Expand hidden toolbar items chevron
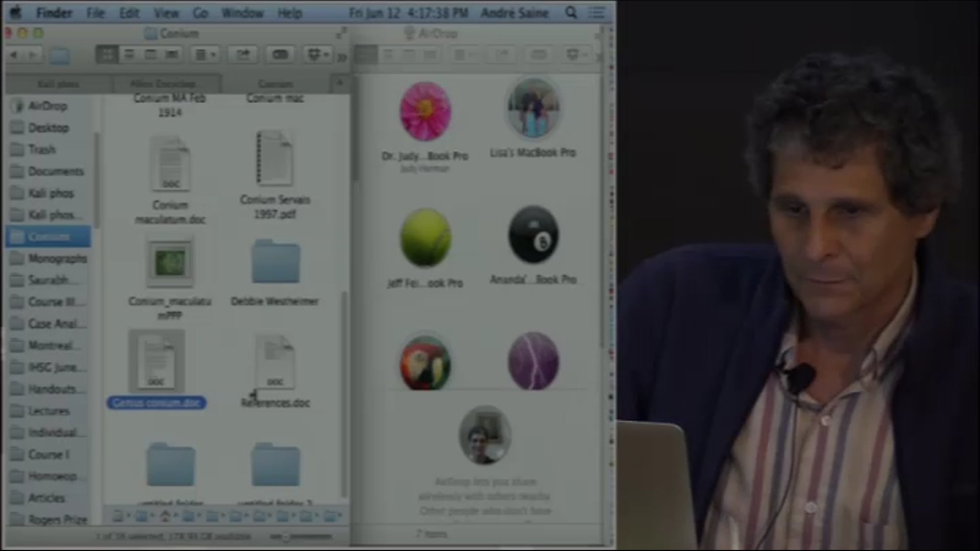This screenshot has height=551, width=980. tap(342, 57)
